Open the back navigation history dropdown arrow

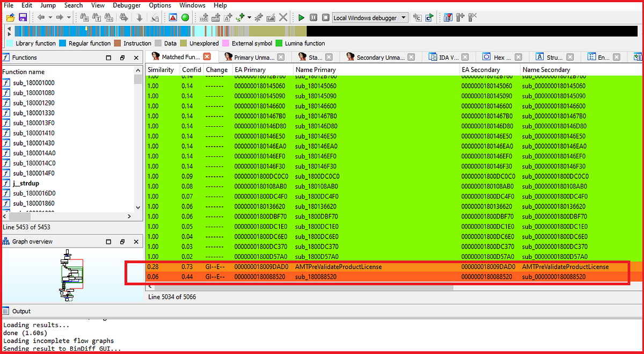coord(50,17)
